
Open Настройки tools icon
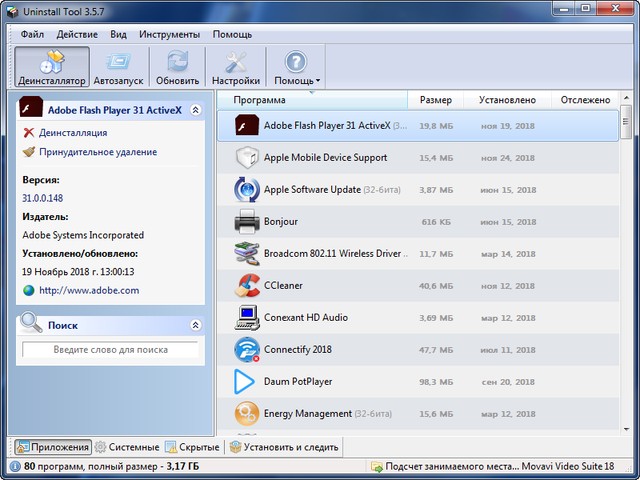coord(236,68)
